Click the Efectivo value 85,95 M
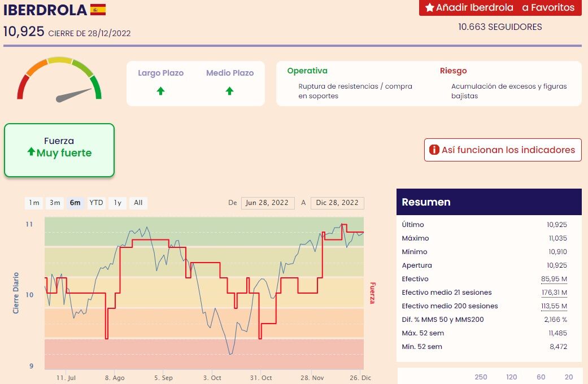The height and width of the screenshot is (384, 588). (554, 278)
